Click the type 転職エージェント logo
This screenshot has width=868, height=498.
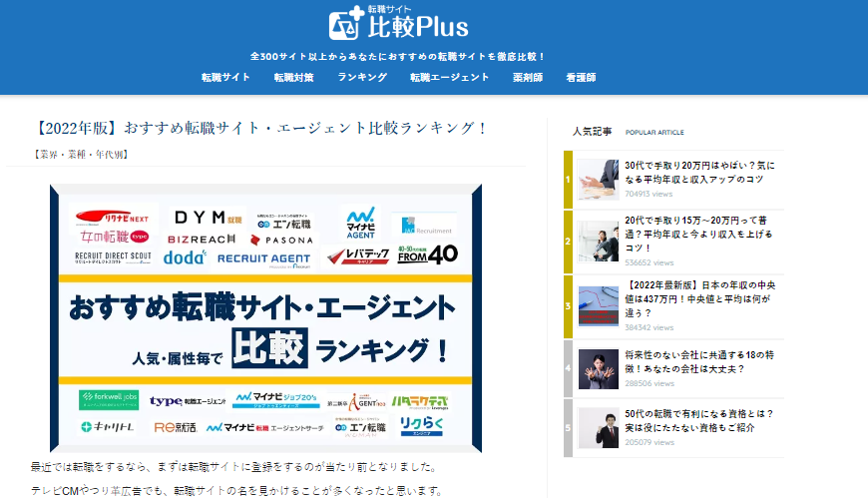[188, 401]
